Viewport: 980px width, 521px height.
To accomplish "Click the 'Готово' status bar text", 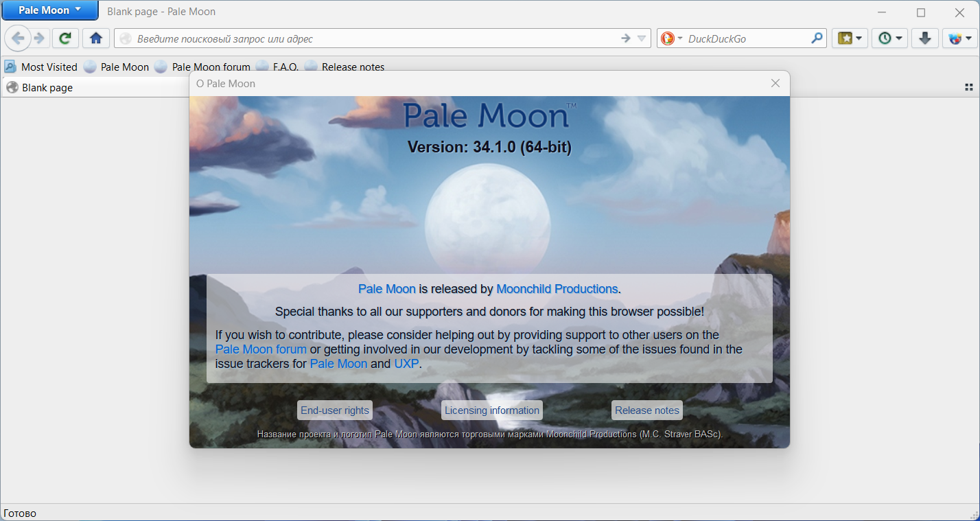I will click(20, 513).
